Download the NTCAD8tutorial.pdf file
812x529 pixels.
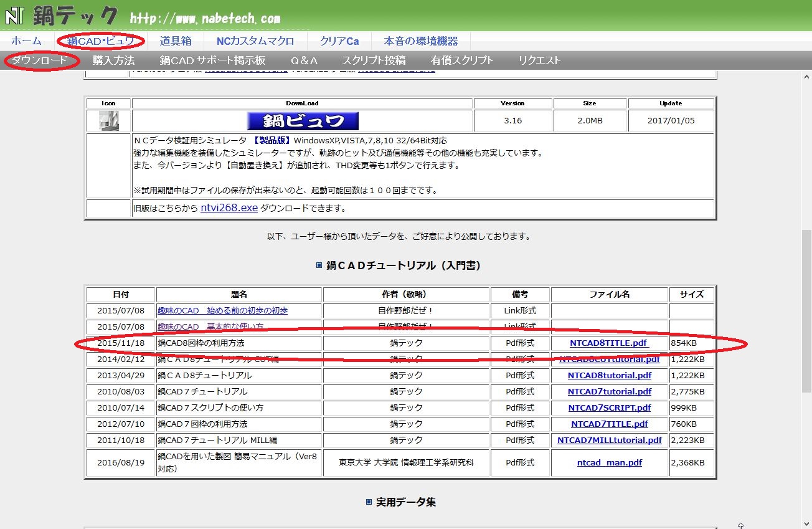[x=610, y=375]
